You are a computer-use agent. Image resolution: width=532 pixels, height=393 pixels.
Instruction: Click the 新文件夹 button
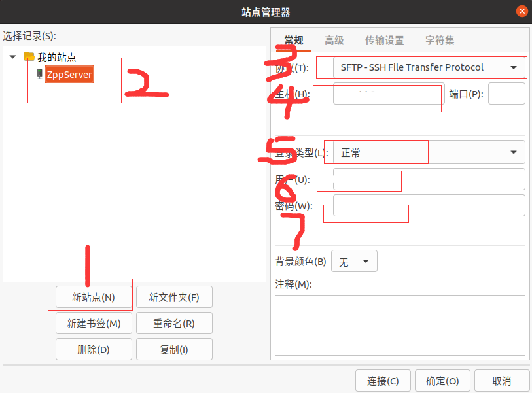pyautogui.click(x=174, y=297)
